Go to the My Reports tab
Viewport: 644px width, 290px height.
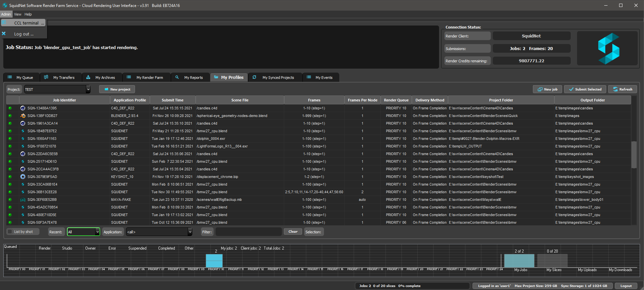(x=190, y=77)
